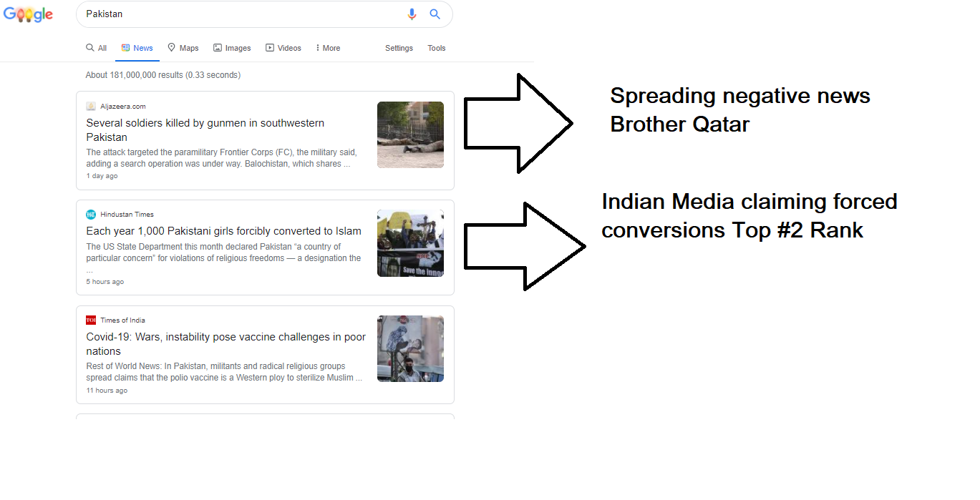Open the Aljazeera soldiers killed headline
Image resolution: width=980 pixels, height=500 pixels.
tap(205, 130)
